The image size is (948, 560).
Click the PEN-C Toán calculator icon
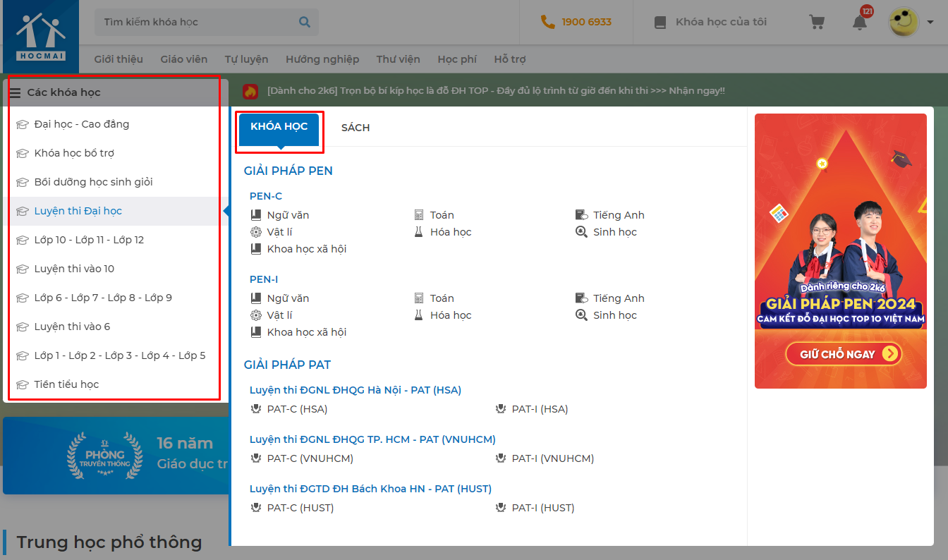(419, 215)
